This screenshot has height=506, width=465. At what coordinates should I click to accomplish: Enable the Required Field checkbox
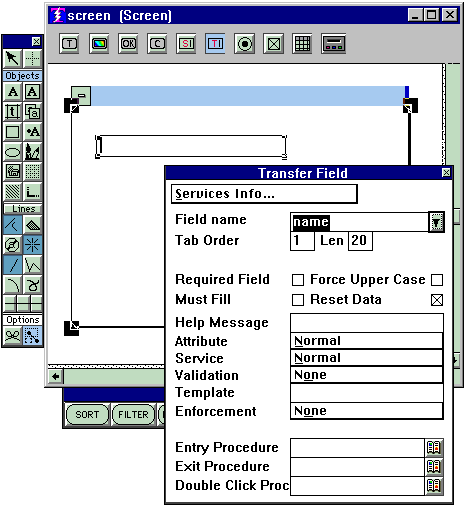click(298, 280)
